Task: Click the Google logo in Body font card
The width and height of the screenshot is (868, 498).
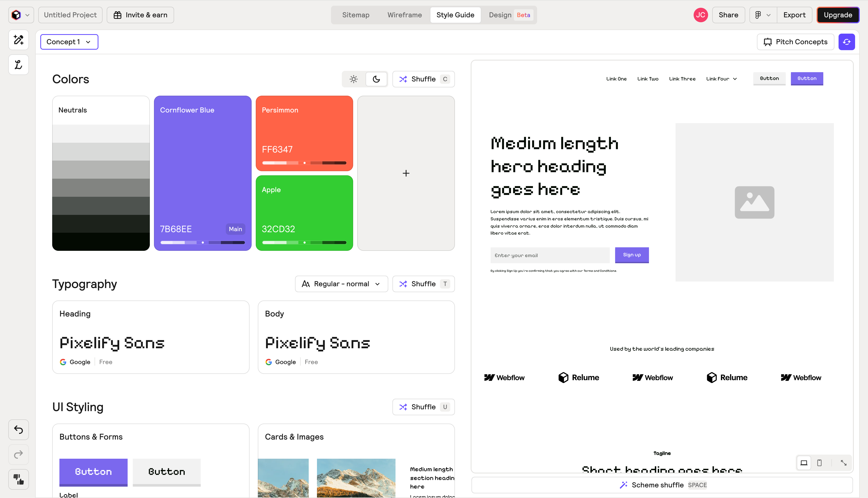Action: pyautogui.click(x=269, y=362)
